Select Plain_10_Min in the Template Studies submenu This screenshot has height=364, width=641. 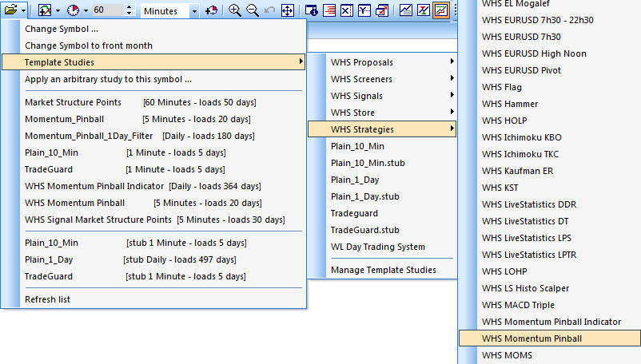[x=382, y=146]
